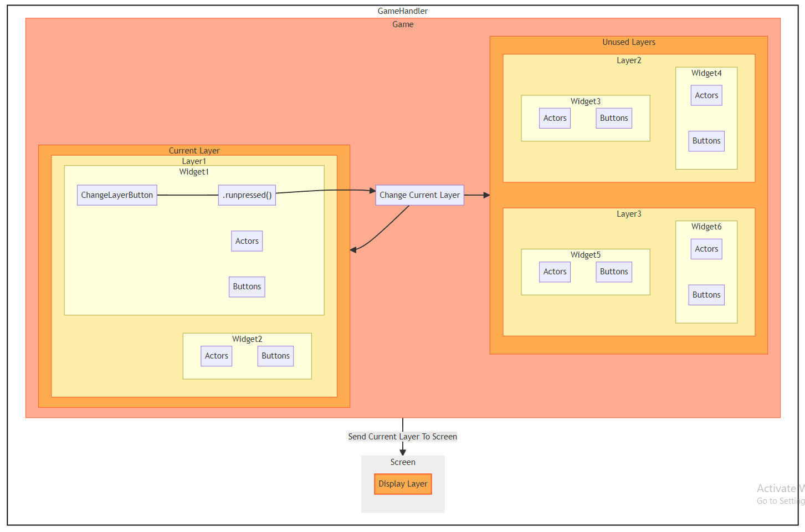Click the Actors node in Widget4
805x532 pixels.
[x=706, y=95]
